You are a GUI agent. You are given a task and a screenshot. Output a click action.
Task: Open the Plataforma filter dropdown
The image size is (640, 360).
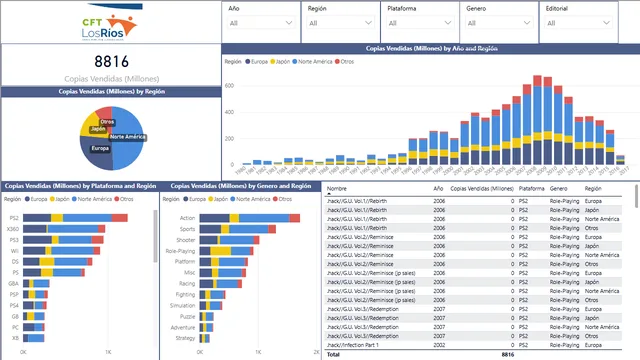(x=420, y=23)
